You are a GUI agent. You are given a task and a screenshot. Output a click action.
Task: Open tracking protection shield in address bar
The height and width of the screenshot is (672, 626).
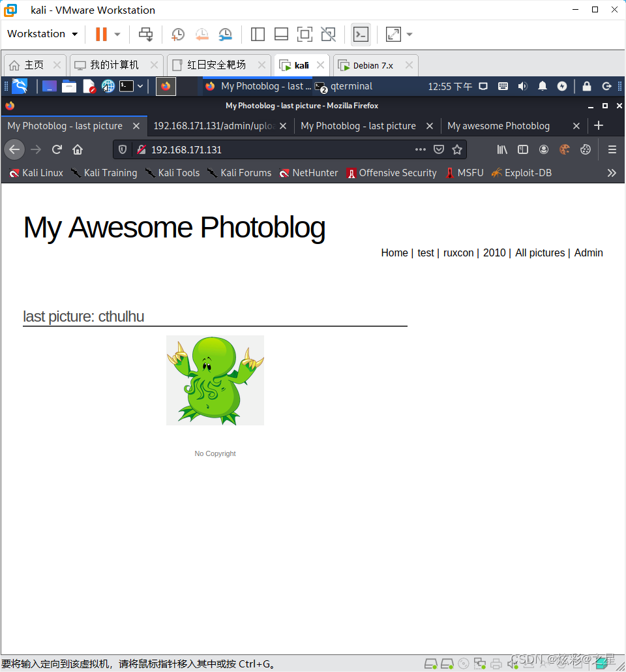(123, 149)
